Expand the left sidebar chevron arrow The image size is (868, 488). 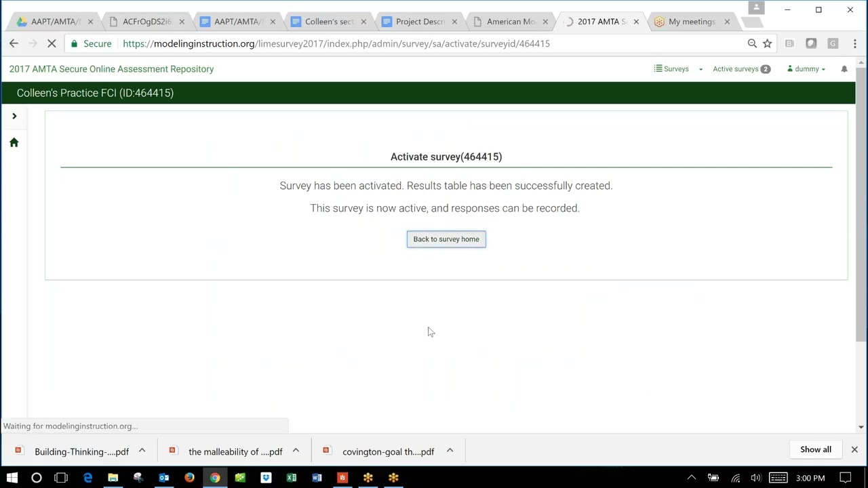click(x=14, y=116)
